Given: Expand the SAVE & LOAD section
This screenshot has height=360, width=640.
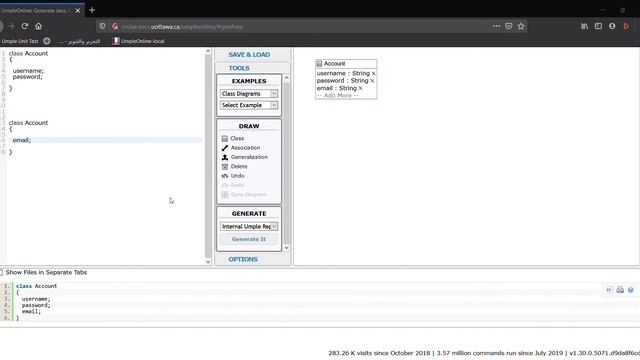Looking at the screenshot, I should [249, 55].
